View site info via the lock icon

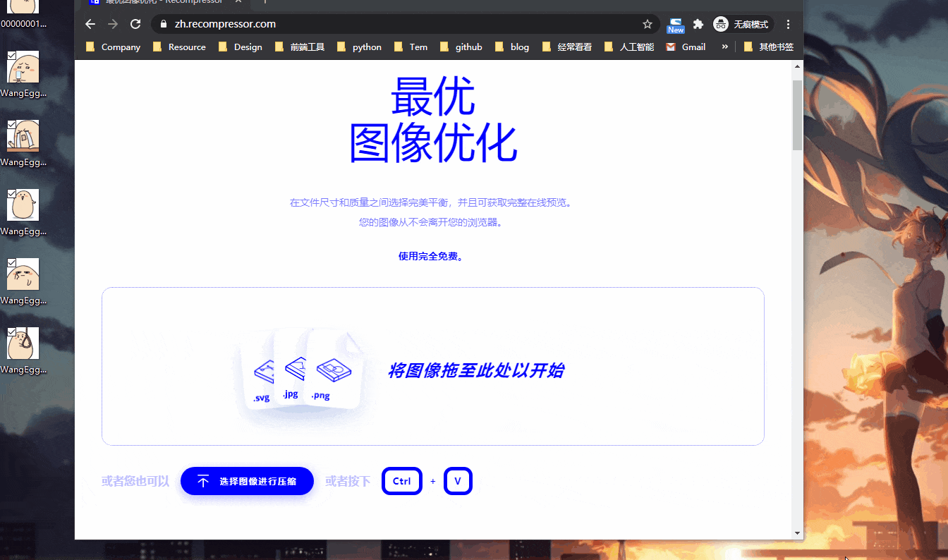click(164, 24)
